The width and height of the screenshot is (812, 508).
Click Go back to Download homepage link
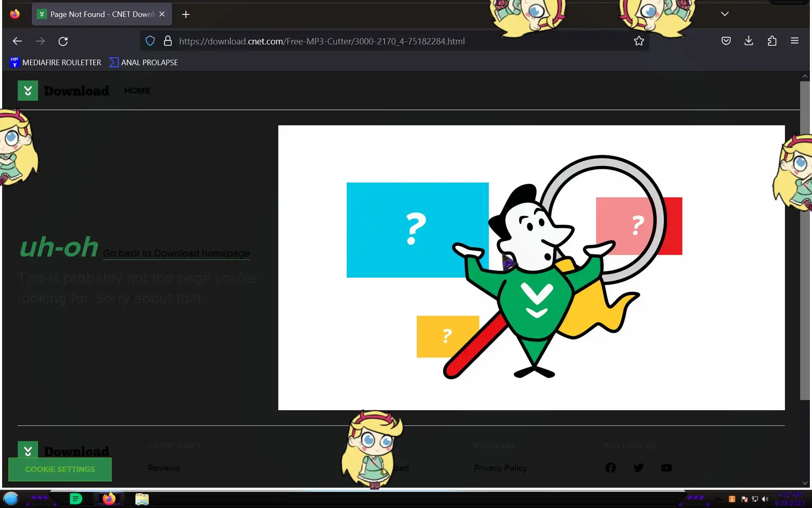176,253
